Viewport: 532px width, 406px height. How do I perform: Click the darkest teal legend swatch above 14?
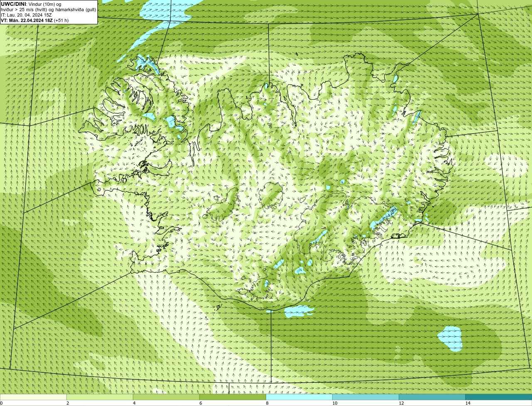coord(499,397)
